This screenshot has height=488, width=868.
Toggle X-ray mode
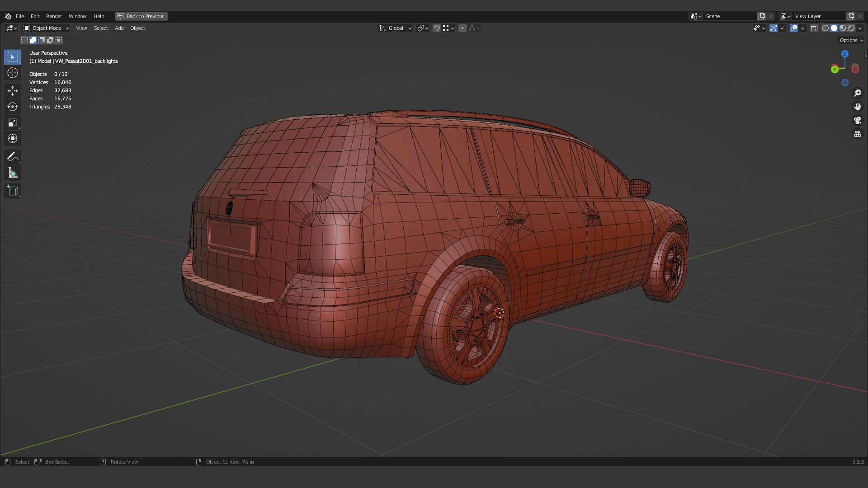(814, 28)
